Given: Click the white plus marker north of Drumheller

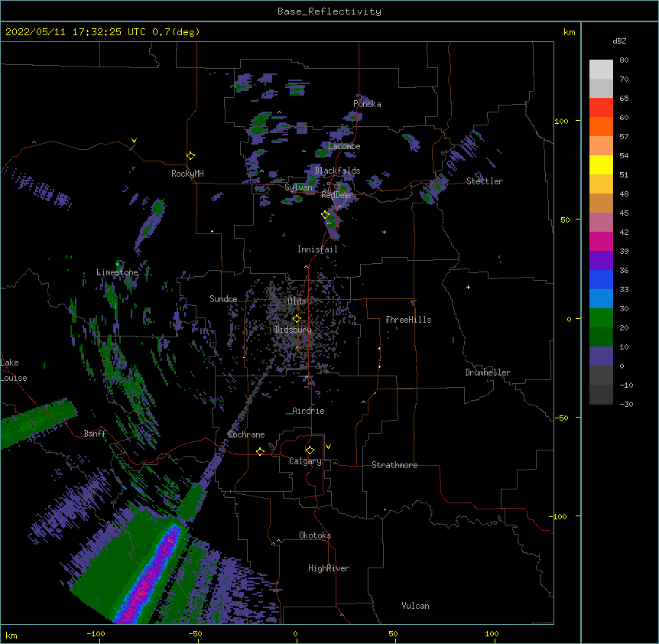Looking at the screenshot, I should point(468,287).
